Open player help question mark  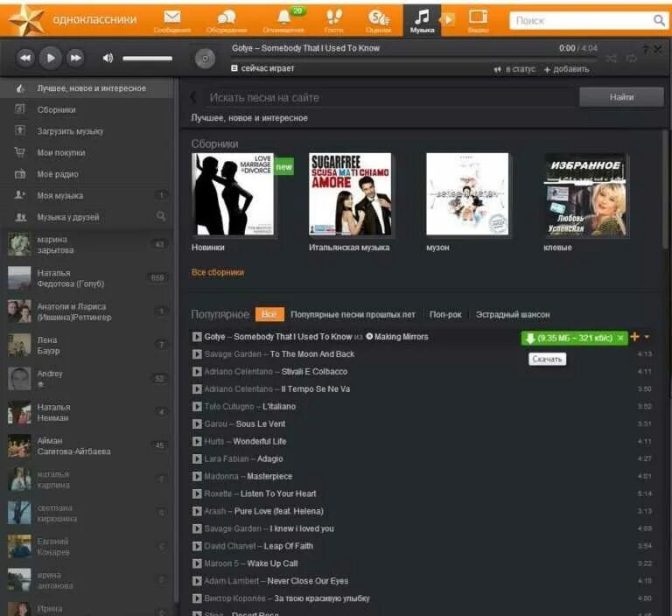[646, 49]
